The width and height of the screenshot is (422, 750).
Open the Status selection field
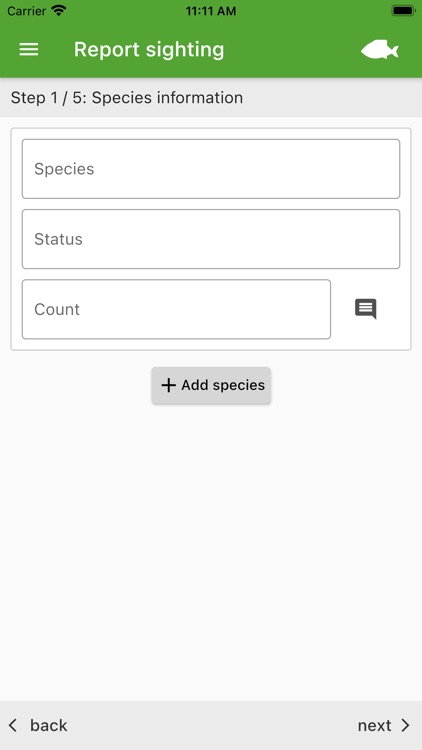211,239
